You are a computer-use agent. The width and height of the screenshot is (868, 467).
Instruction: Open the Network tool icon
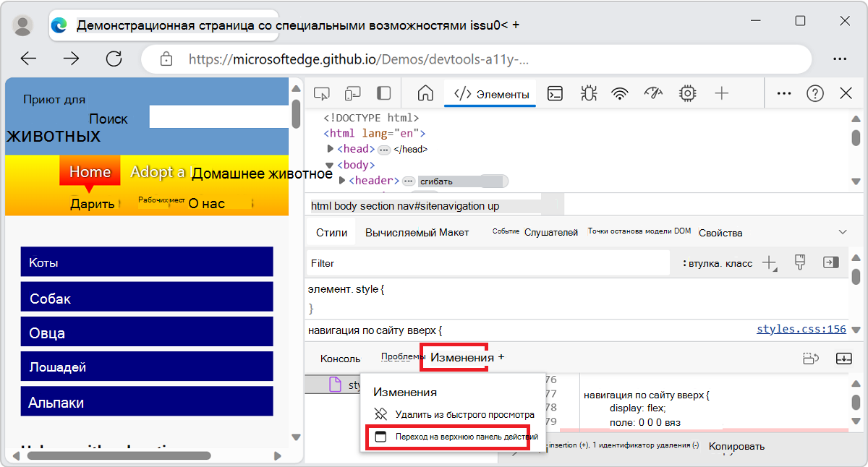(621, 93)
